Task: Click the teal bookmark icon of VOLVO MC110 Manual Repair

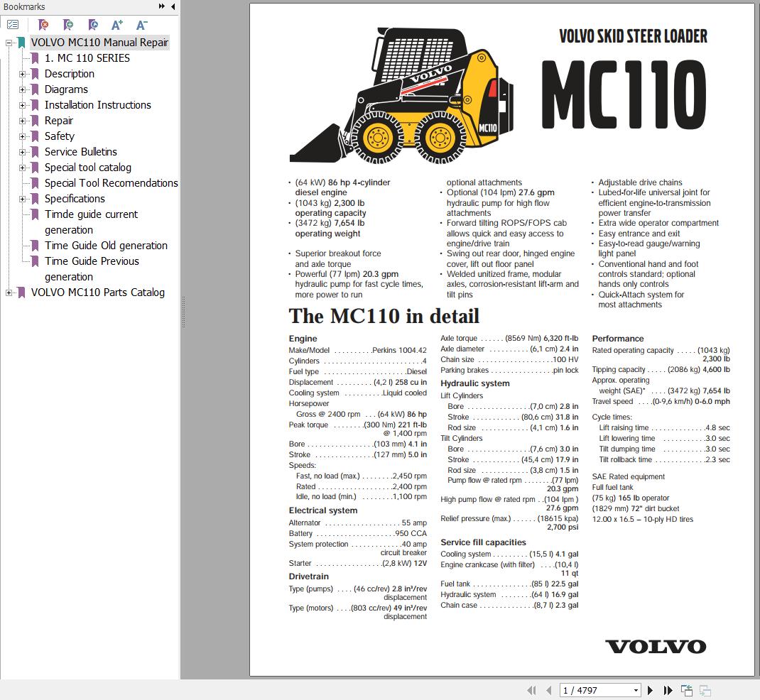Action: [x=21, y=43]
